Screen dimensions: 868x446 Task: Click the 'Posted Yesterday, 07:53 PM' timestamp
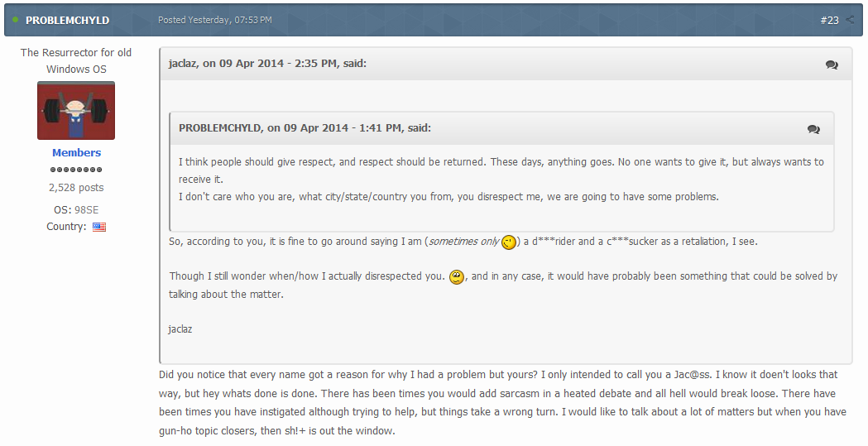(x=214, y=20)
